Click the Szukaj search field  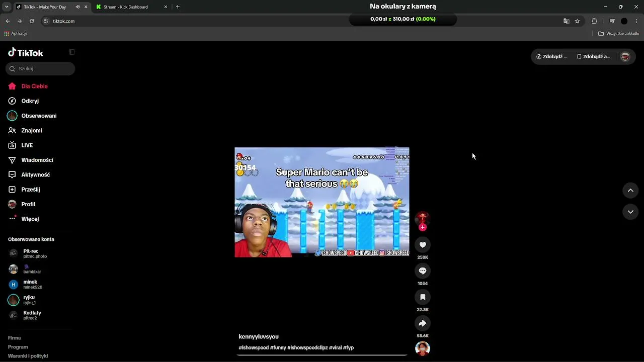[40, 68]
